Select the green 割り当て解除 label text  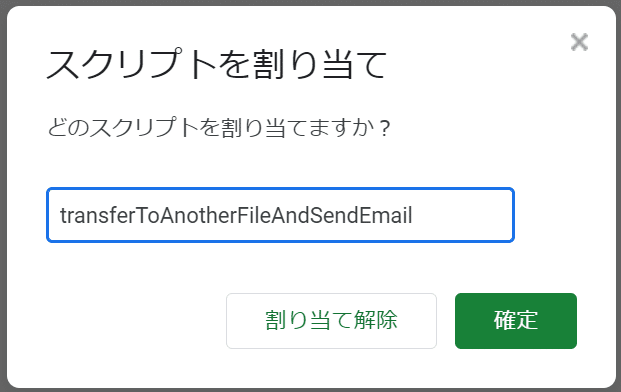click(x=331, y=320)
